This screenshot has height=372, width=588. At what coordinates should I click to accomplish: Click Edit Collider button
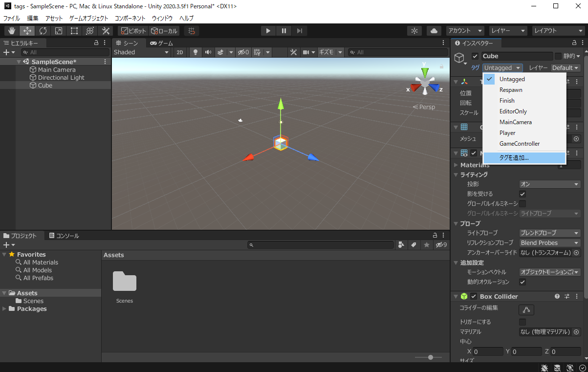tap(526, 310)
